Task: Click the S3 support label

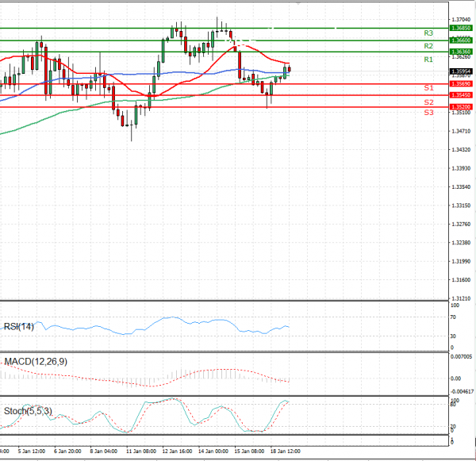Action: [x=428, y=113]
